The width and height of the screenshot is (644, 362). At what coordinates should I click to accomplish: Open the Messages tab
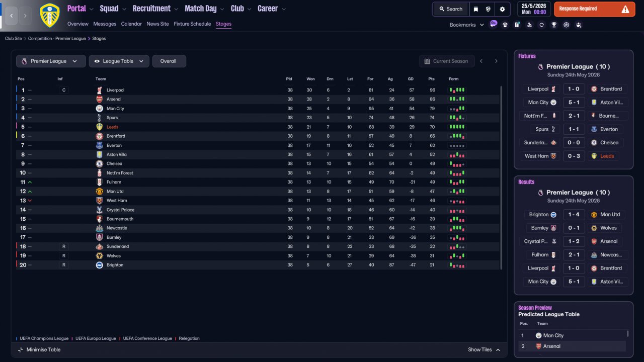(105, 24)
